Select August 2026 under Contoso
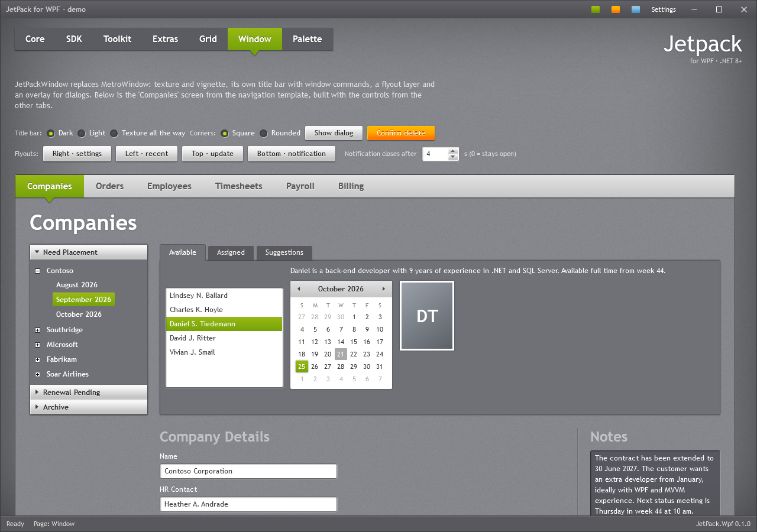 (x=77, y=285)
